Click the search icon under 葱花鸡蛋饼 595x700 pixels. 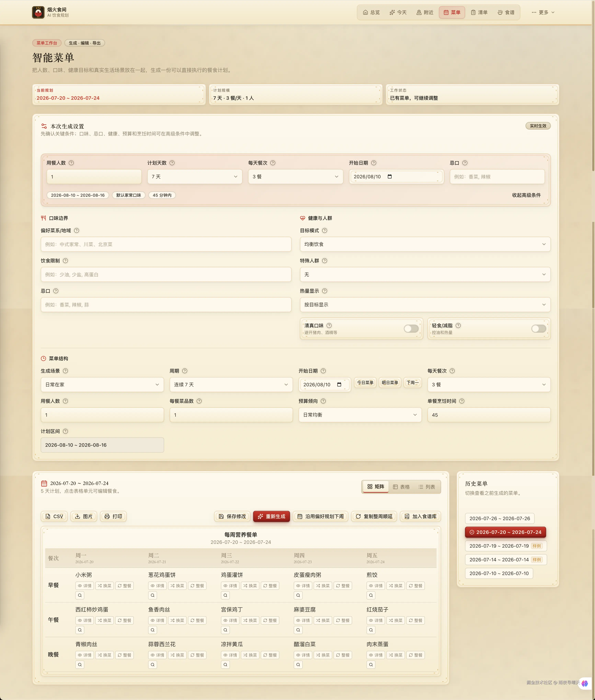coord(153,595)
